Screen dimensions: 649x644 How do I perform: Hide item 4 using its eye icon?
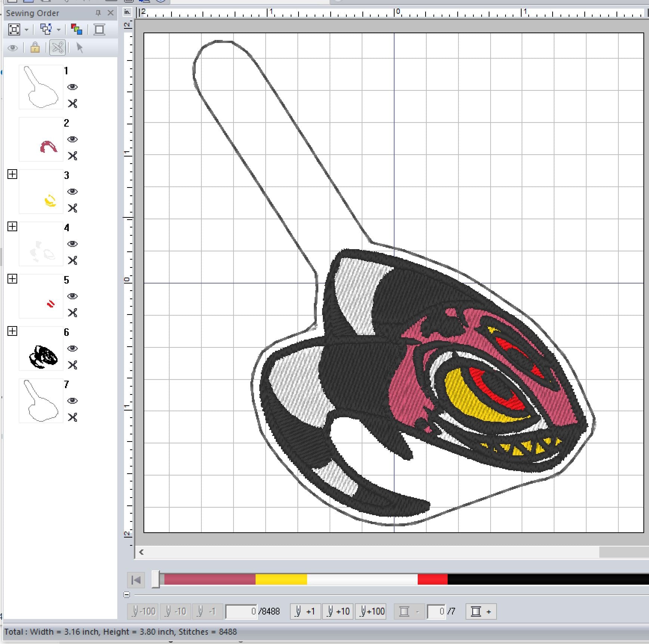click(x=72, y=244)
